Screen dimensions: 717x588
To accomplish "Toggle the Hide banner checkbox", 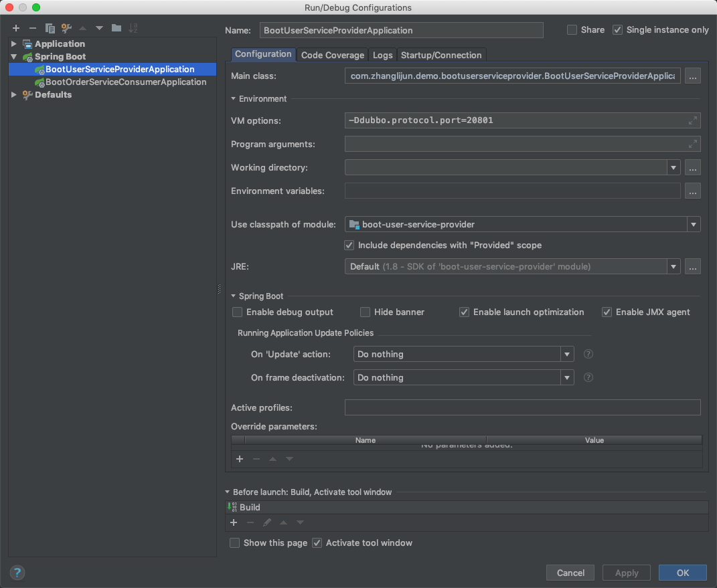I will point(366,312).
